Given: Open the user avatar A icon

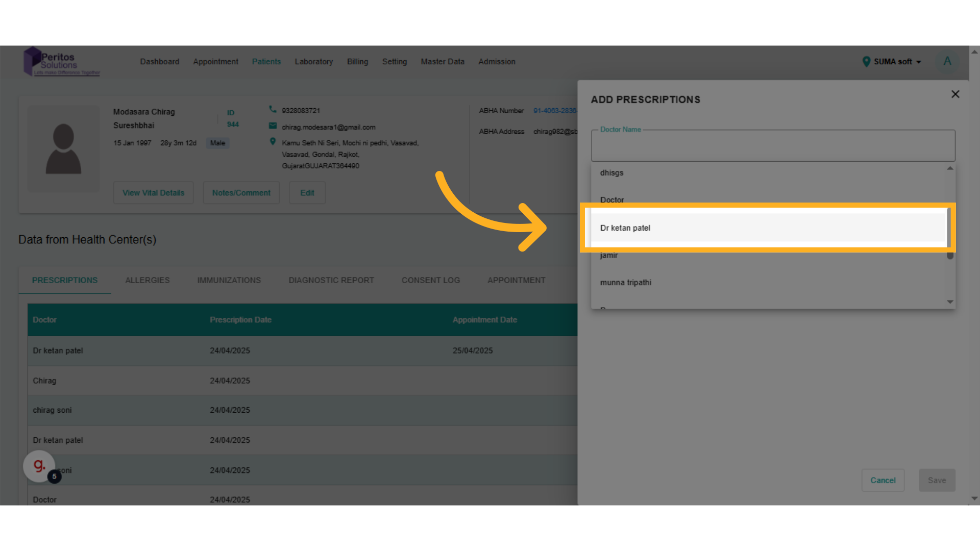Looking at the screenshot, I should click(947, 62).
